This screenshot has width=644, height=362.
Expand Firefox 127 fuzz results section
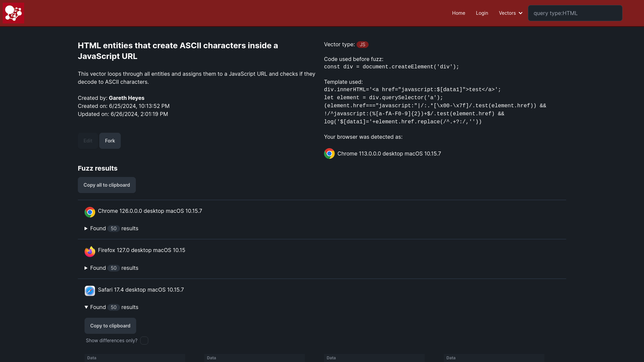[x=86, y=268]
